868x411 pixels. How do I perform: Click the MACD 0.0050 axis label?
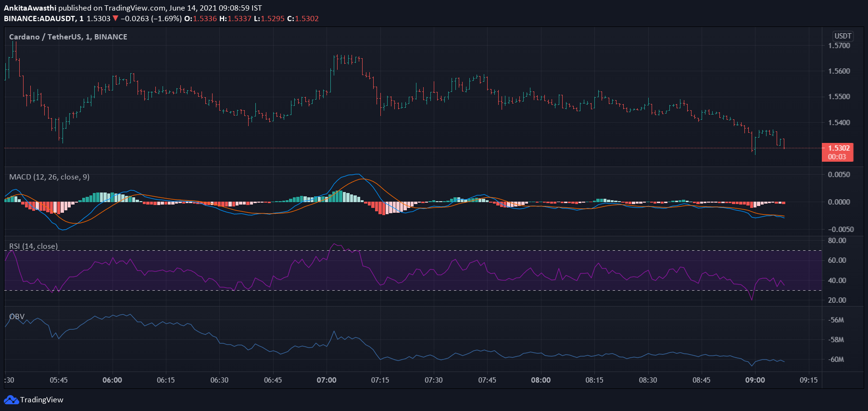click(839, 175)
